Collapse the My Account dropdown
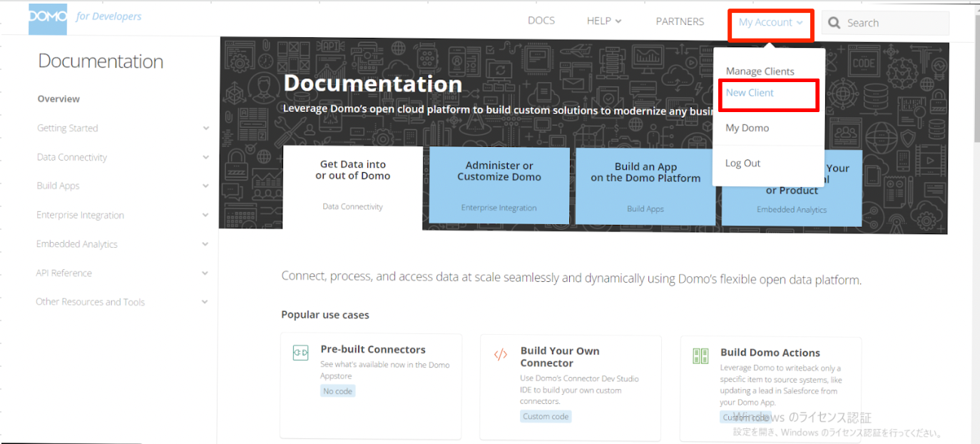 tap(770, 23)
